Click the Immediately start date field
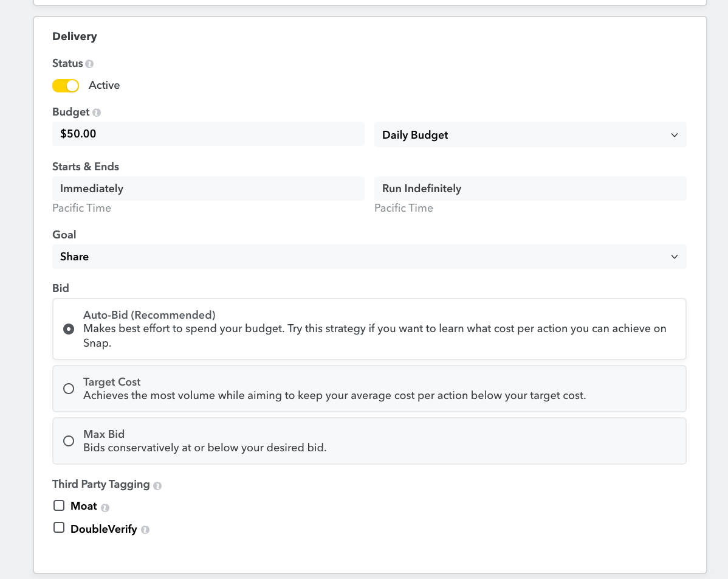This screenshot has width=728, height=579. (x=208, y=189)
